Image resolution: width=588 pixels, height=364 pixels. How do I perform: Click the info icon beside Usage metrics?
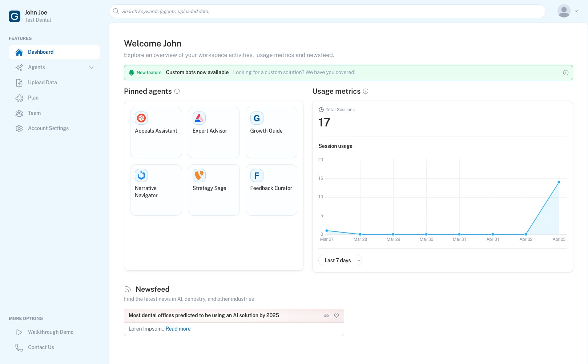(x=366, y=91)
